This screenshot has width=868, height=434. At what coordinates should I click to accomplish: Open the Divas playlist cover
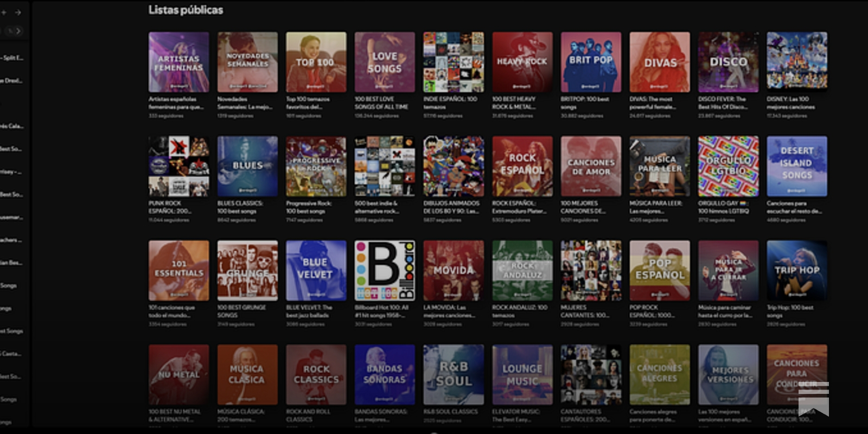point(660,62)
